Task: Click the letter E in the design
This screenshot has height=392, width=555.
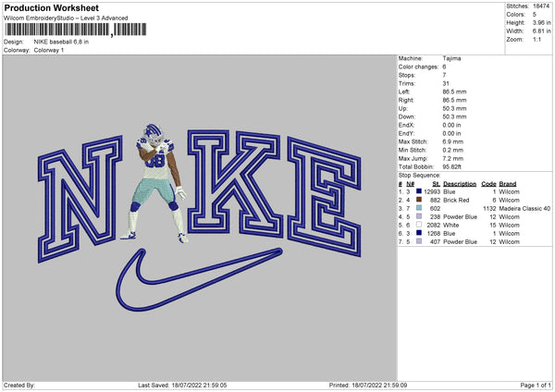Action: coord(324,196)
